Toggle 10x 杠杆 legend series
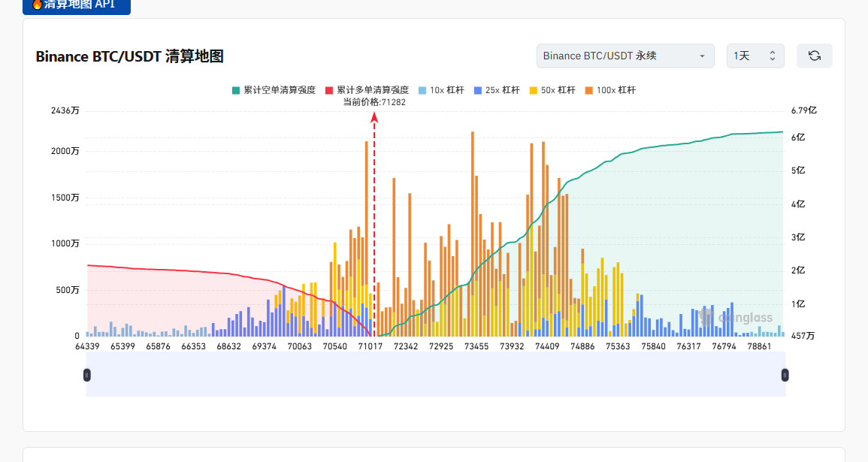The width and height of the screenshot is (868, 462). [441, 89]
